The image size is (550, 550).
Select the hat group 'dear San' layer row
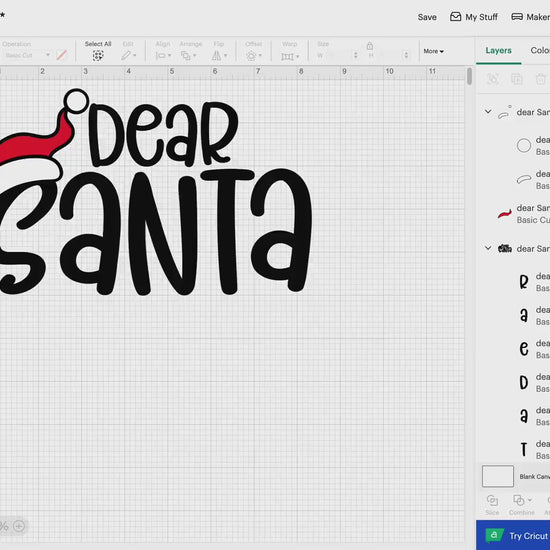[513, 112]
